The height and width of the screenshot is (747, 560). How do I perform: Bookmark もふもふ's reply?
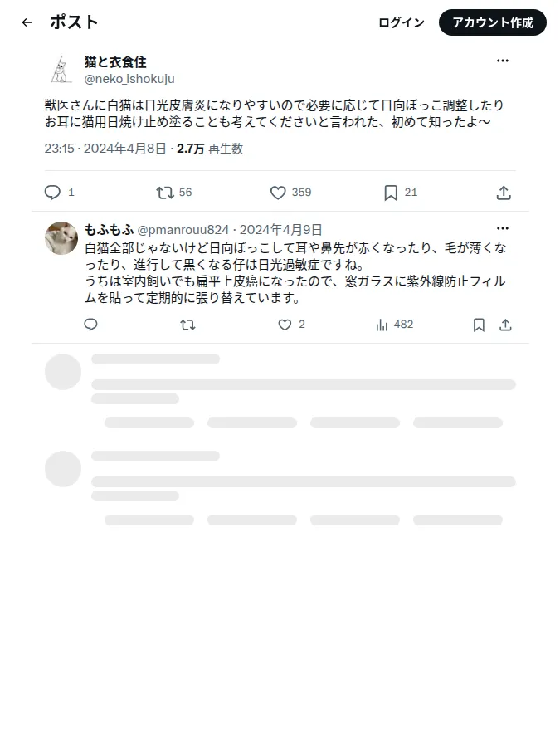479,325
